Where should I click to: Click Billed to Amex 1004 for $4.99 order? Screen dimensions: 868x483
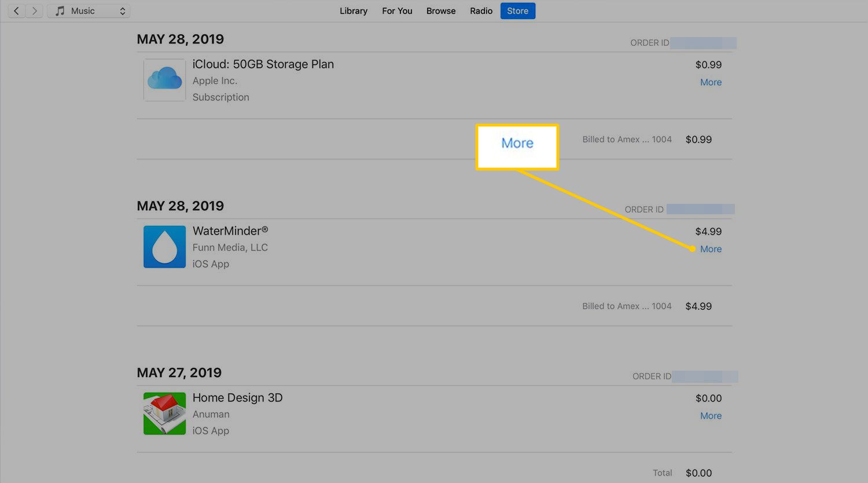coord(627,306)
